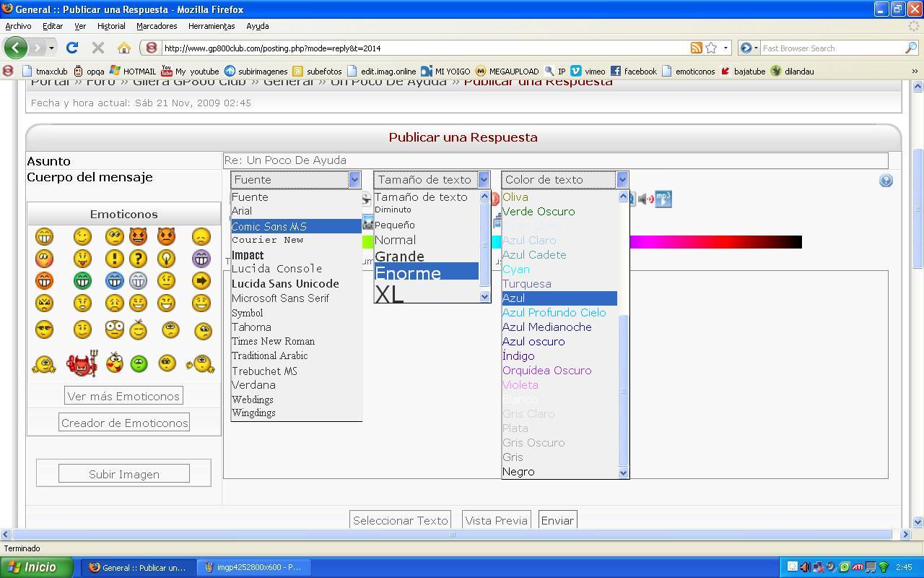Insert the red devil with trident emoticon
This screenshot has width=924, height=578.
[82, 363]
